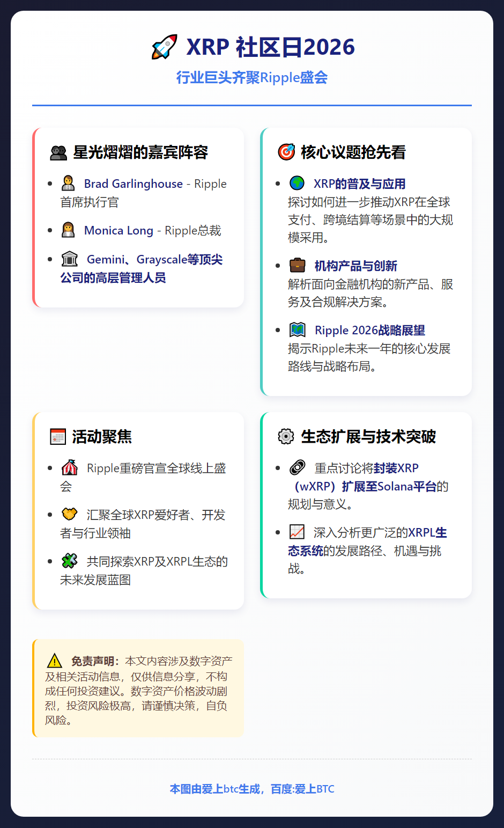Click the text 汇聚全球XRP爱好者、开发者与行业领袖
The width and height of the screenshot is (504, 828).
[x=143, y=524]
